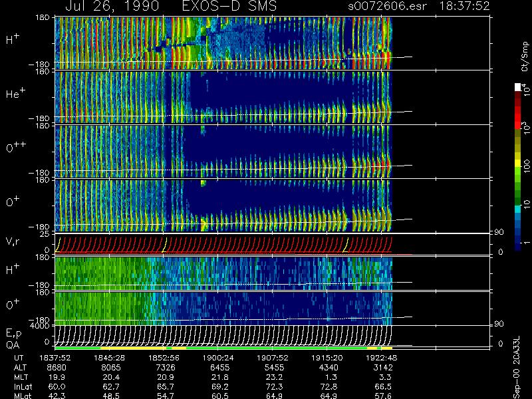Click the white top of the color bar
Viewport: 532px width, 399px height.
pos(518,87)
